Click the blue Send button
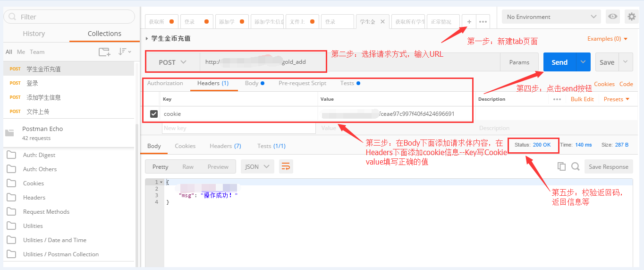 pos(559,62)
